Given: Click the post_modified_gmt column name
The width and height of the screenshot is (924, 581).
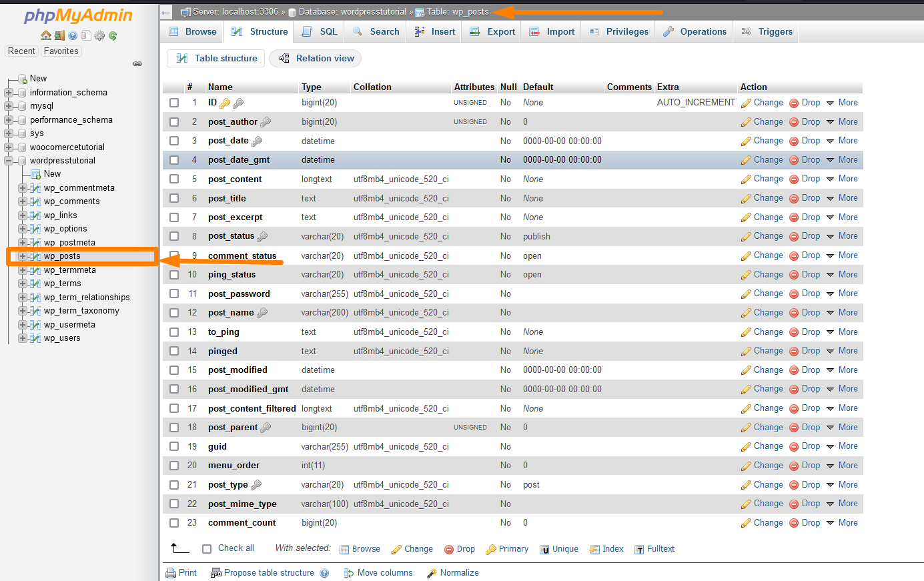Looking at the screenshot, I should click(248, 390).
